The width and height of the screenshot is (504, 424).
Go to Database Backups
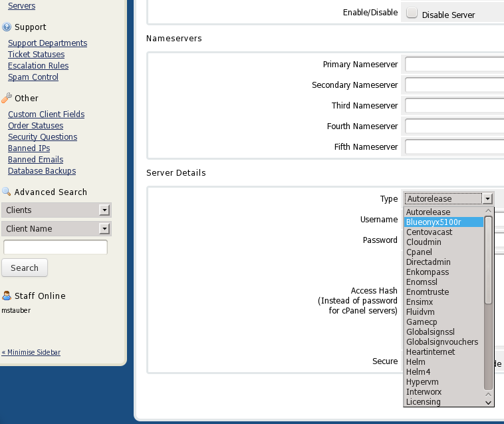42,171
